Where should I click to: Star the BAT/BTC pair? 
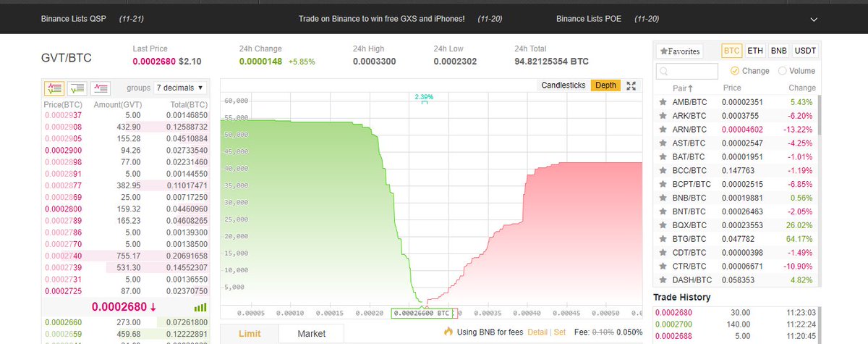tap(663, 157)
